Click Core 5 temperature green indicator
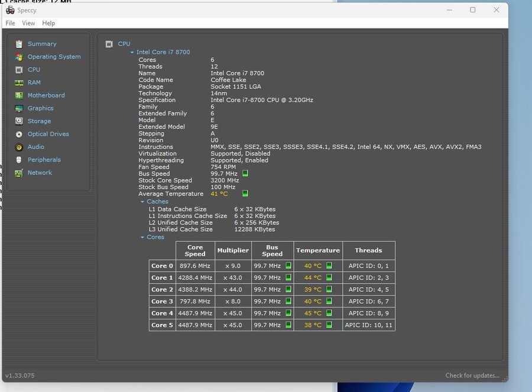This screenshot has width=532, height=392. point(329,325)
